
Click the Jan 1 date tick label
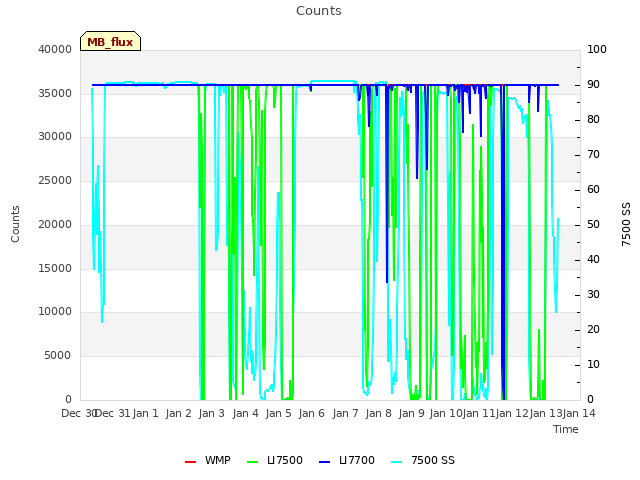pos(145,413)
